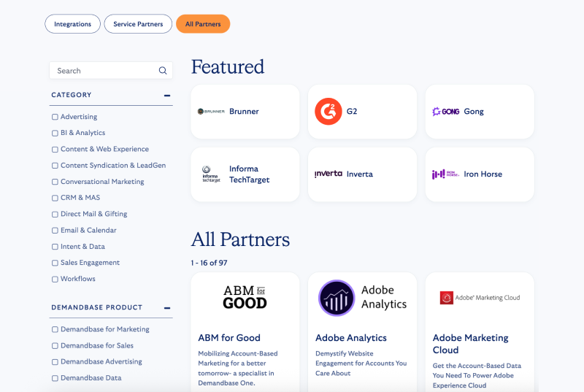
Task: Click the ABM for Good description text
Action: (238, 368)
